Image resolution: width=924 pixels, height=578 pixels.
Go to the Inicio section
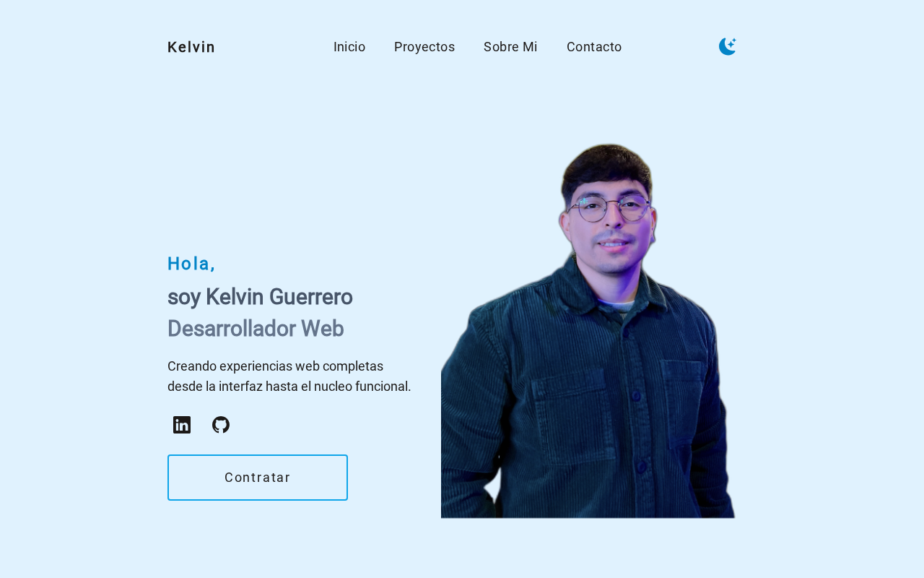pos(349,47)
